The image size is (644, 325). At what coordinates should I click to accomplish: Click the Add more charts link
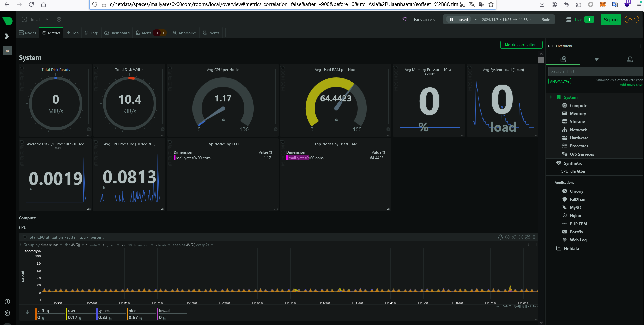632,85
